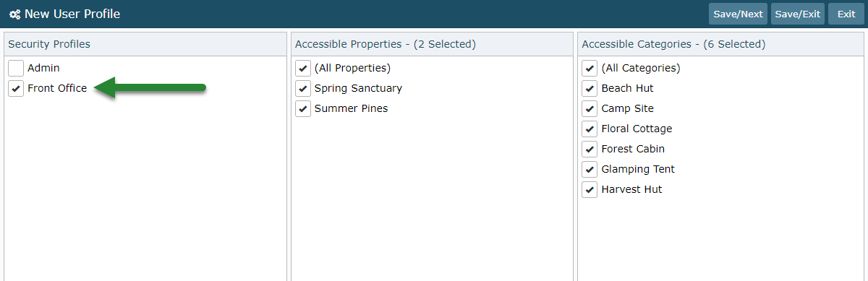Deselect the Camp Site category
This screenshot has height=281, width=868.
pyautogui.click(x=590, y=108)
